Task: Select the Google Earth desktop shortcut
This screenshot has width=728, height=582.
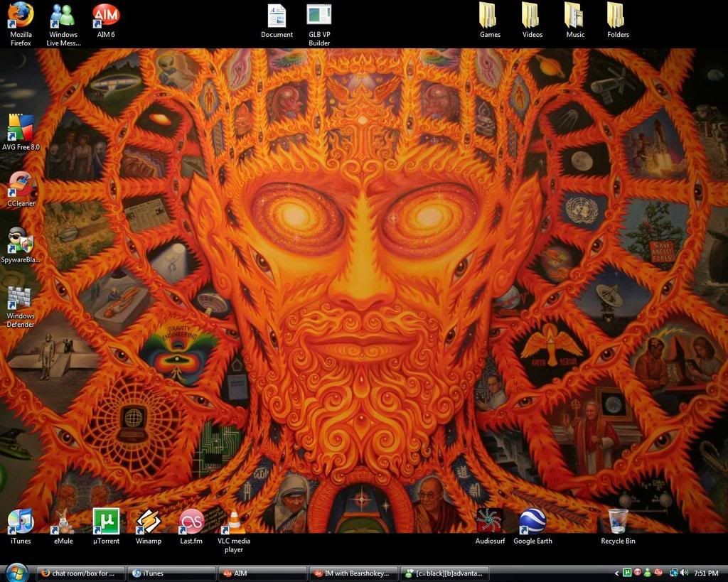Action: (532, 527)
